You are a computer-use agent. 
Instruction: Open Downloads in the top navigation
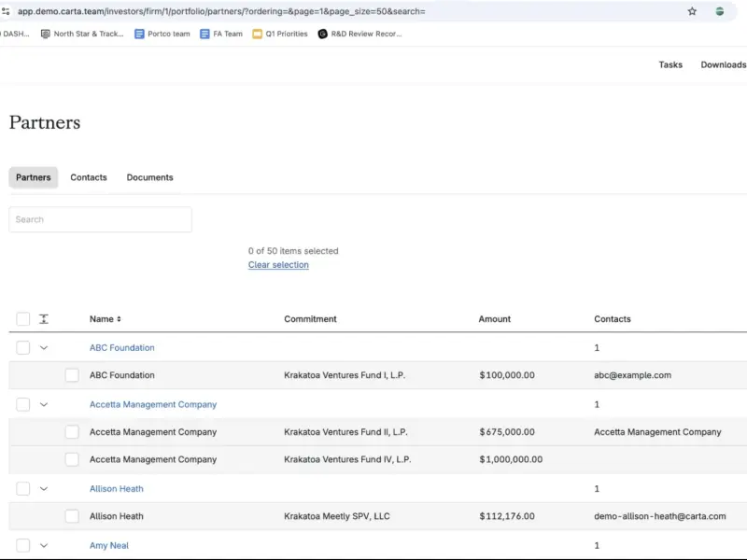pos(723,64)
